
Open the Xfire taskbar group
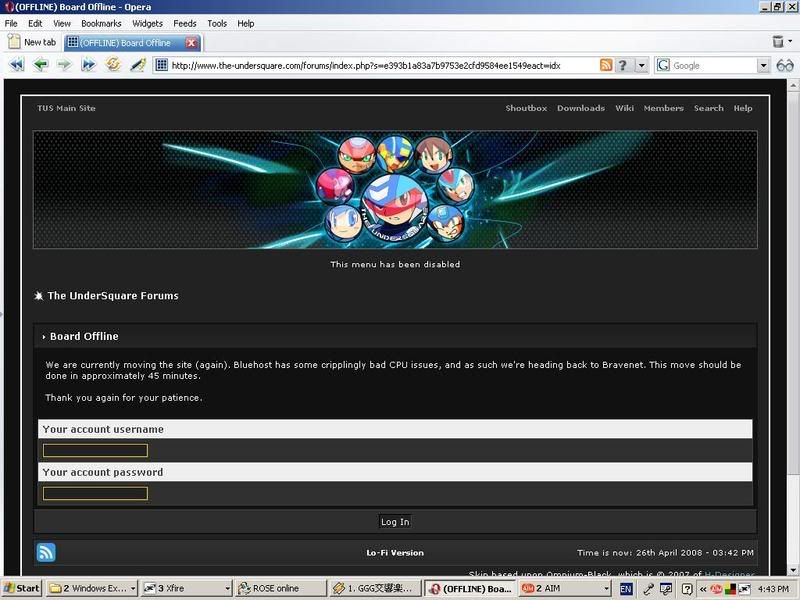click(186, 588)
